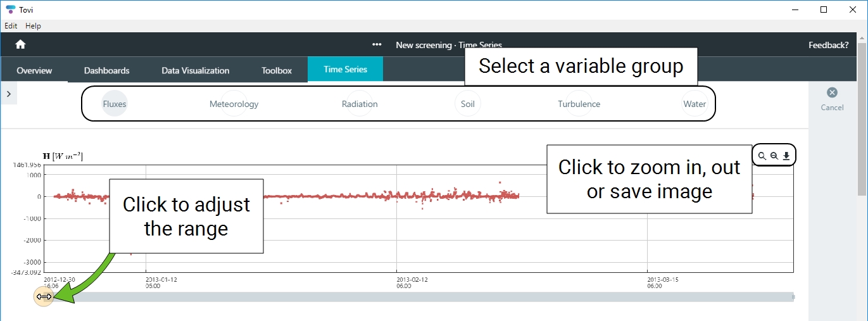Click the Cancel X icon
The width and height of the screenshot is (868, 321).
pos(832,92)
